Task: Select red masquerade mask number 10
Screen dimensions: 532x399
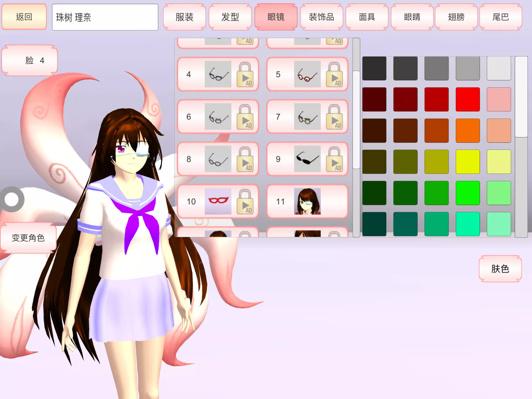Action: tap(218, 201)
